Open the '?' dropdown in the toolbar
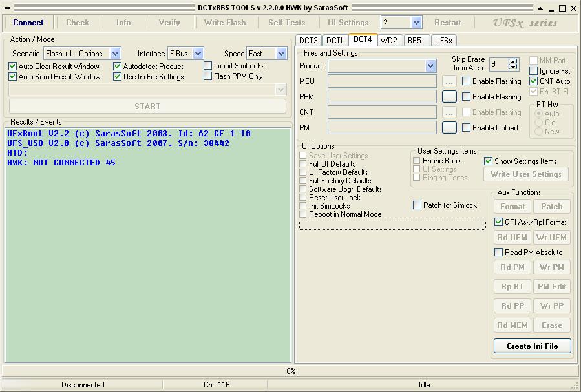This screenshot has height=392, width=581. click(x=416, y=23)
